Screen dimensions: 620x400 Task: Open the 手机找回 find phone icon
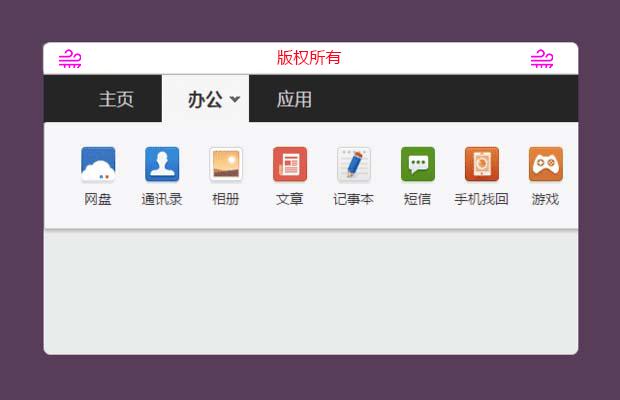pyautogui.click(x=482, y=164)
